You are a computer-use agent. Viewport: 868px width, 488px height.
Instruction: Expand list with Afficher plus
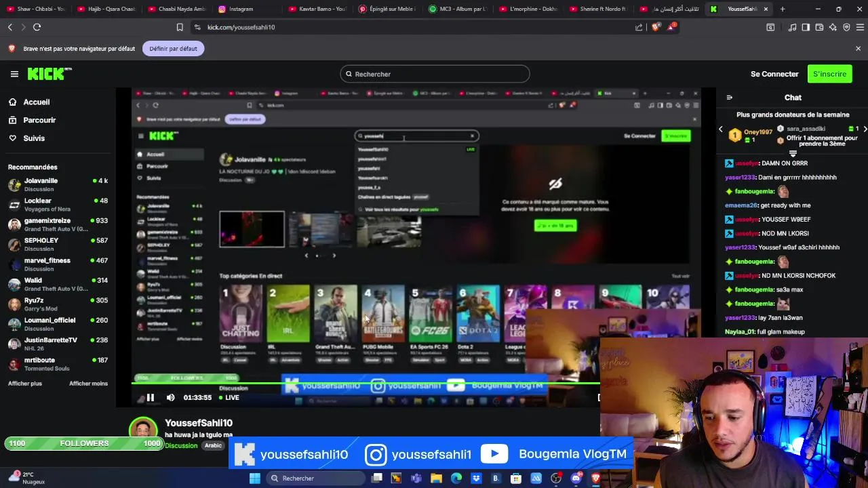point(25,384)
